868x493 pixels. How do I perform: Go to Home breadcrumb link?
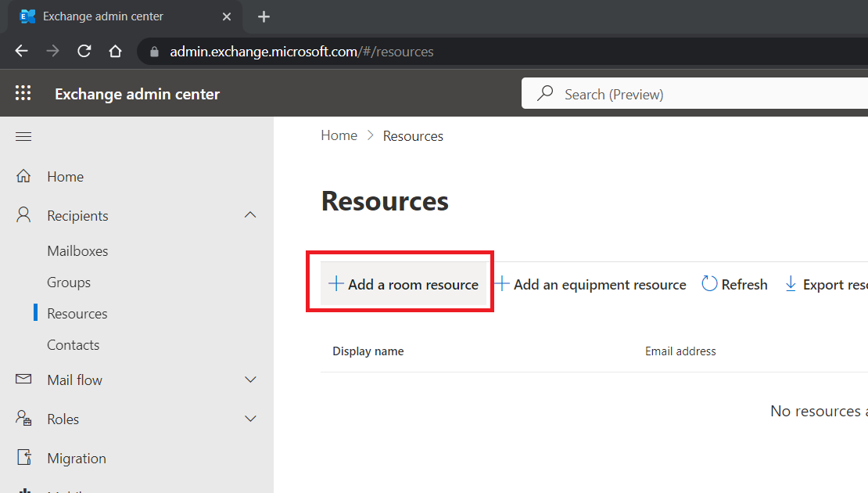339,135
